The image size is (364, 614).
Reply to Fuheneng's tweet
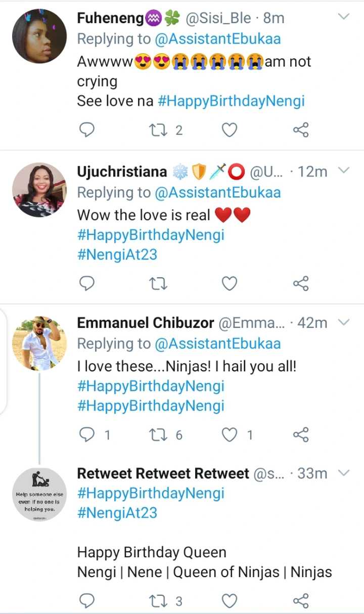tap(87, 130)
